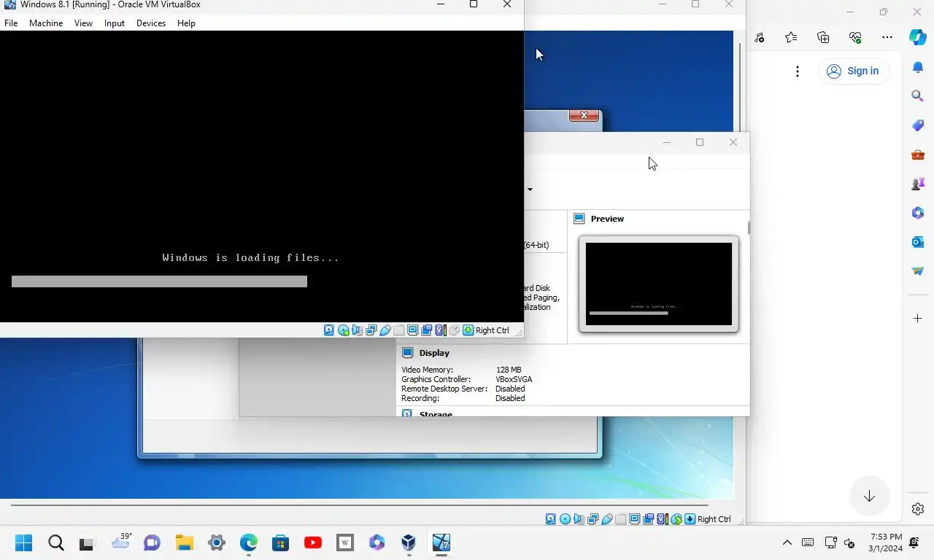Open File Explorer from taskbar
The width and height of the screenshot is (934, 560).
tap(184, 542)
